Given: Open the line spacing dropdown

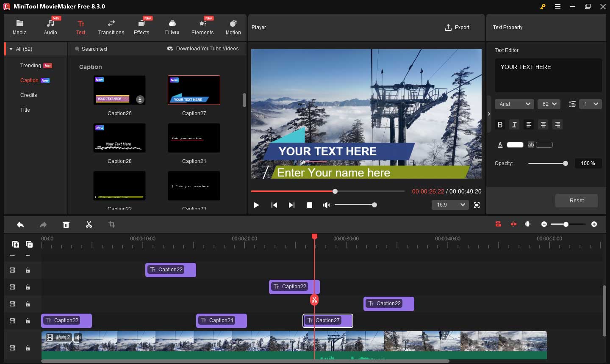Looking at the screenshot, I should pyautogui.click(x=591, y=104).
